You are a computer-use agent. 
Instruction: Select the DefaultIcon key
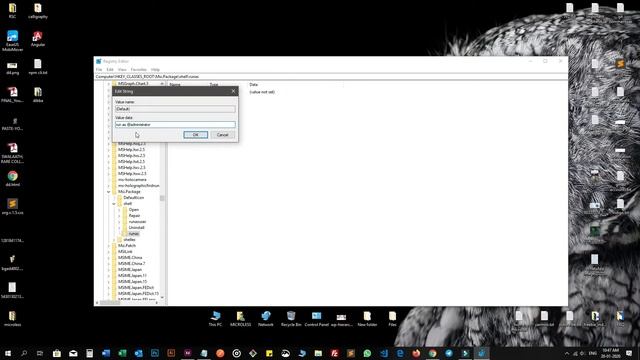tap(133, 198)
